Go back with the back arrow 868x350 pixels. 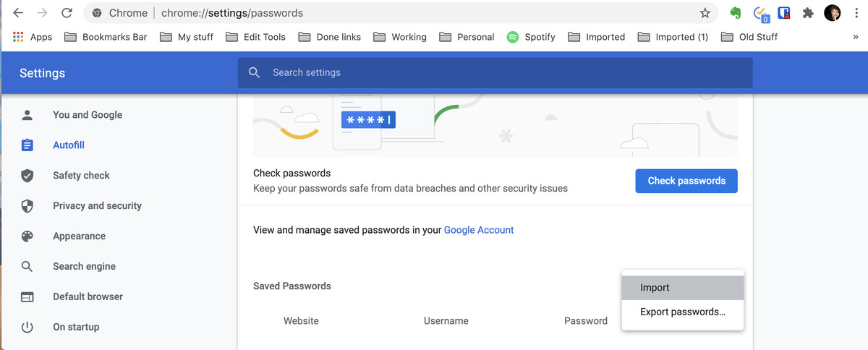tap(18, 13)
